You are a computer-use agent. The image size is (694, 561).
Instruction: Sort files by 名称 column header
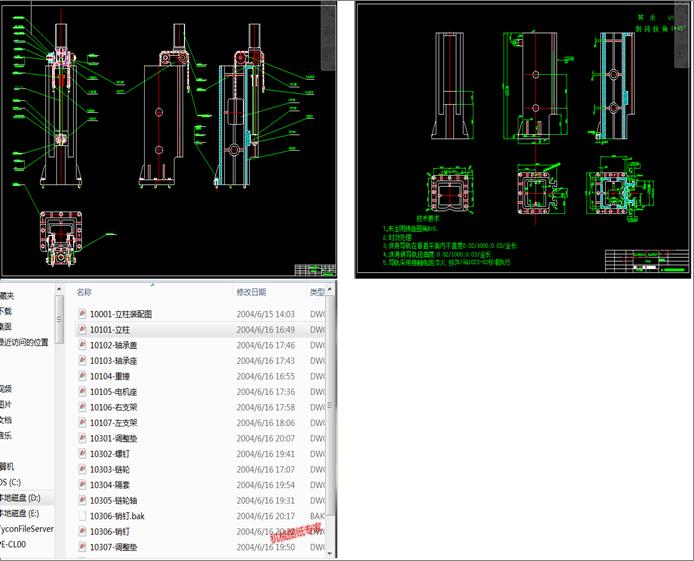click(x=85, y=292)
